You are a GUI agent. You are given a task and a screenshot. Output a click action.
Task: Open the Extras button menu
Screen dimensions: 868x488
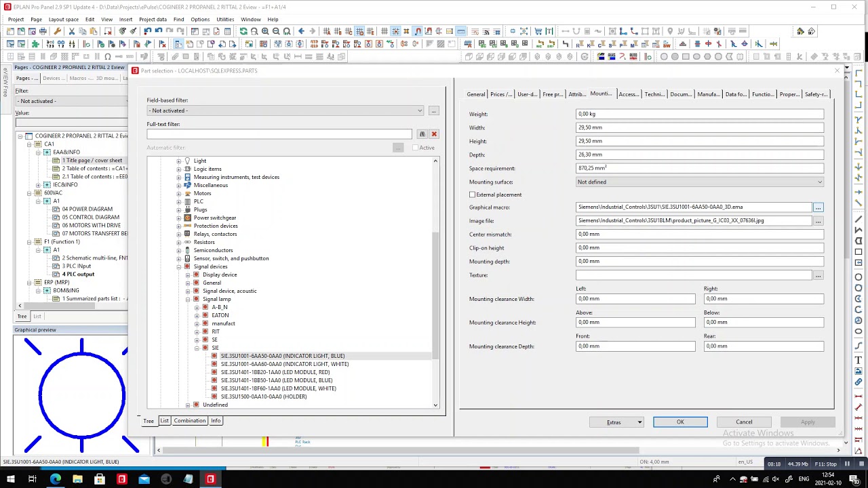click(x=616, y=422)
